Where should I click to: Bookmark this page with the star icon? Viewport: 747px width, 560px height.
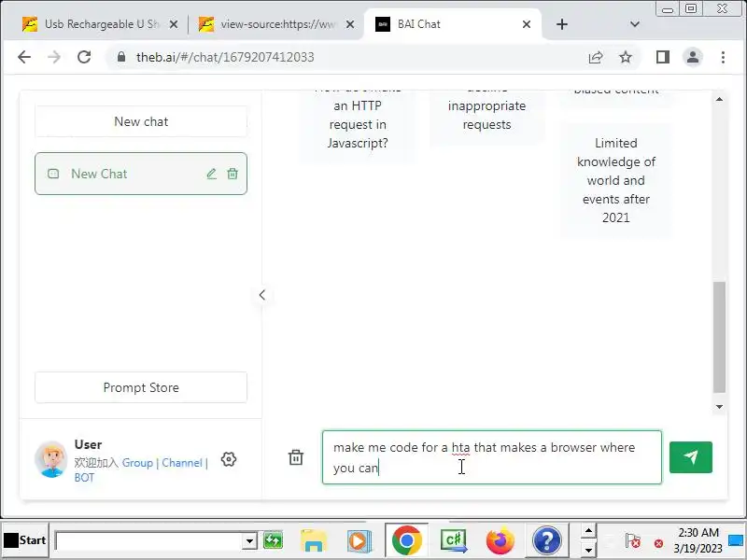coord(626,57)
